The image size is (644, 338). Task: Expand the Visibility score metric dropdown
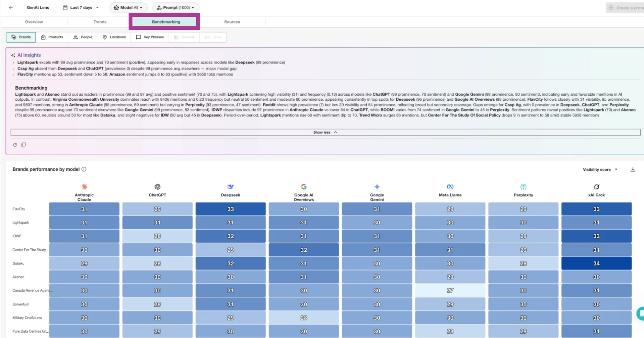[x=600, y=170]
